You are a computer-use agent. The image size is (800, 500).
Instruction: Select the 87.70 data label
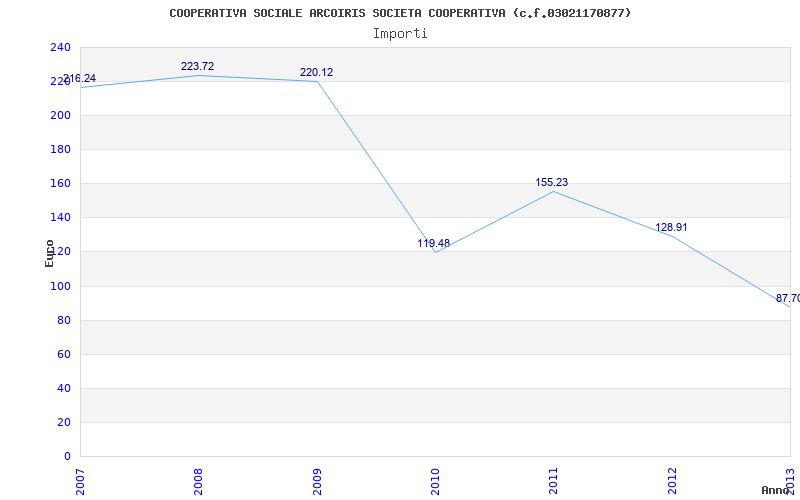788,298
